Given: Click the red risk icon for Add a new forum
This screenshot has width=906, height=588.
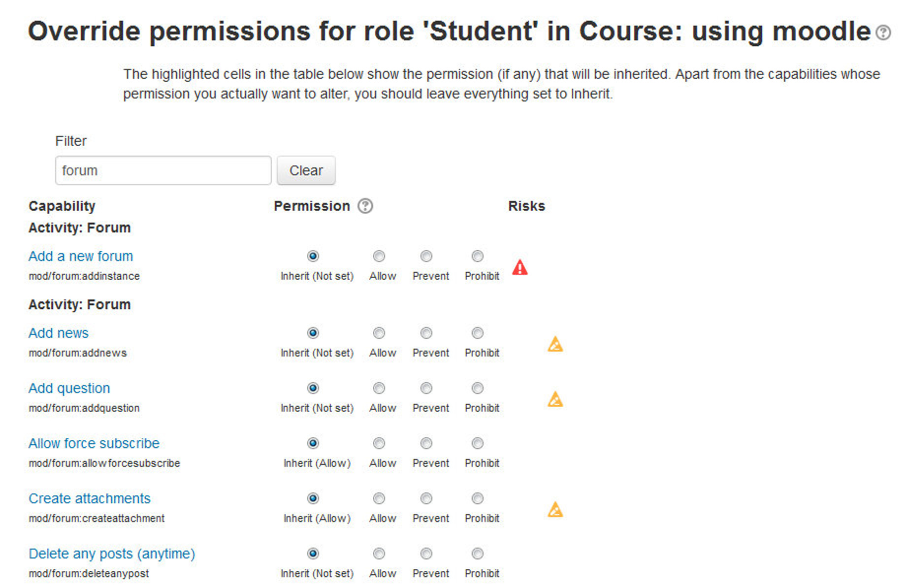Looking at the screenshot, I should (519, 267).
